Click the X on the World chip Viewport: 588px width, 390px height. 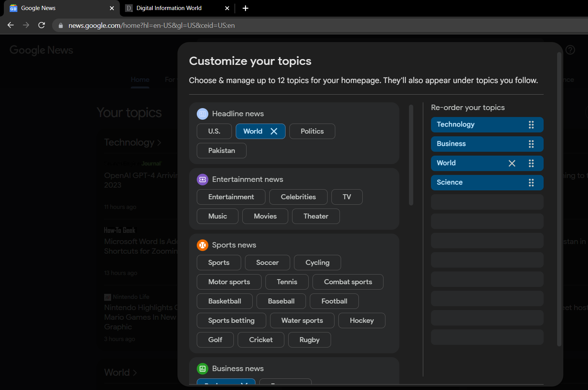point(274,131)
